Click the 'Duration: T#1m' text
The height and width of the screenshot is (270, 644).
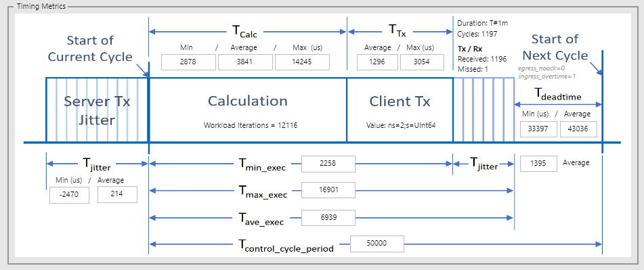point(483,23)
